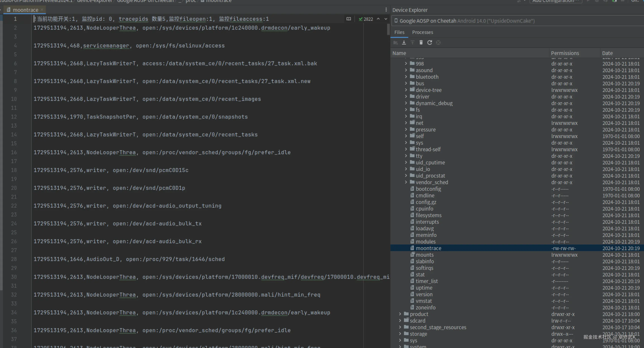
Task: Go to next highlighted problem arrow
Action: coord(386,19)
